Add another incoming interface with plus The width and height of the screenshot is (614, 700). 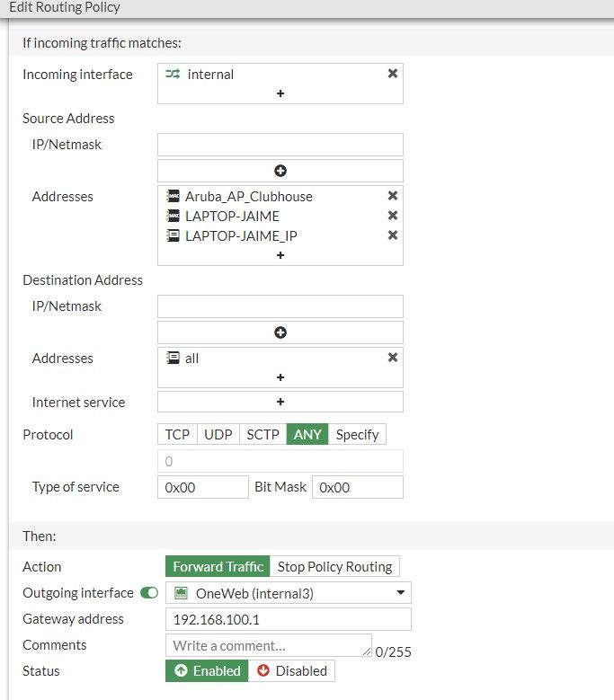(x=280, y=93)
